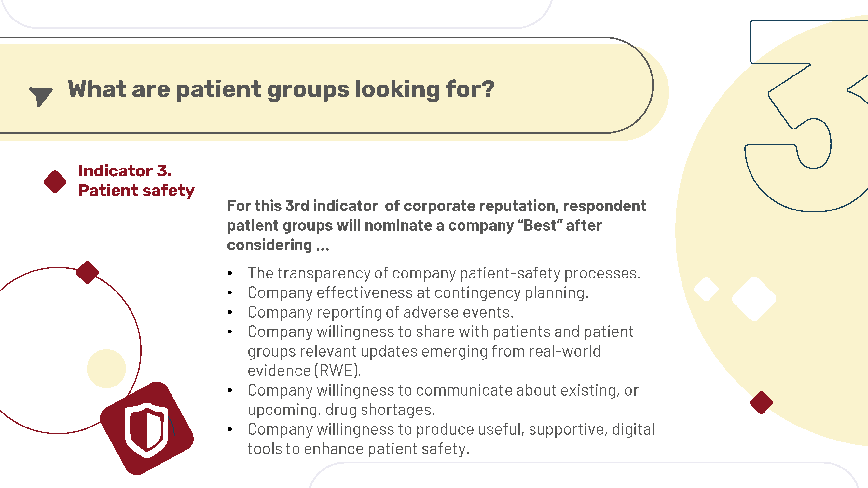
Task: Click the "Patient safety" red subtitle
Action: (136, 191)
